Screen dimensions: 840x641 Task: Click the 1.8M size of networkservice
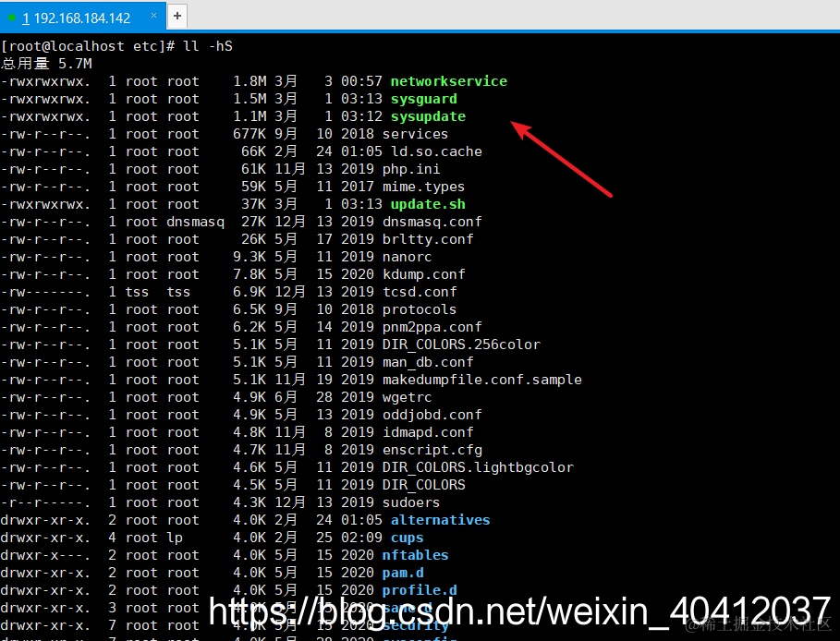[x=250, y=81]
